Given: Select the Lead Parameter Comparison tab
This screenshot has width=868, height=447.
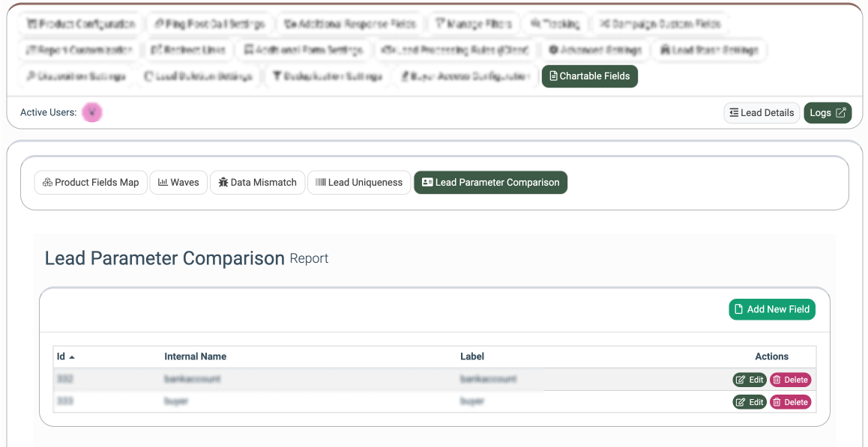Looking at the screenshot, I should coord(490,183).
